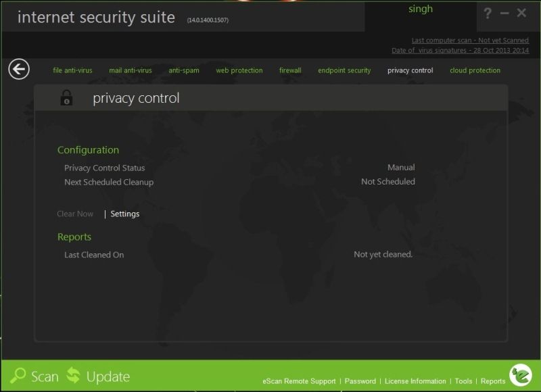
Task: Click the Clear Now link
Action: pos(75,214)
